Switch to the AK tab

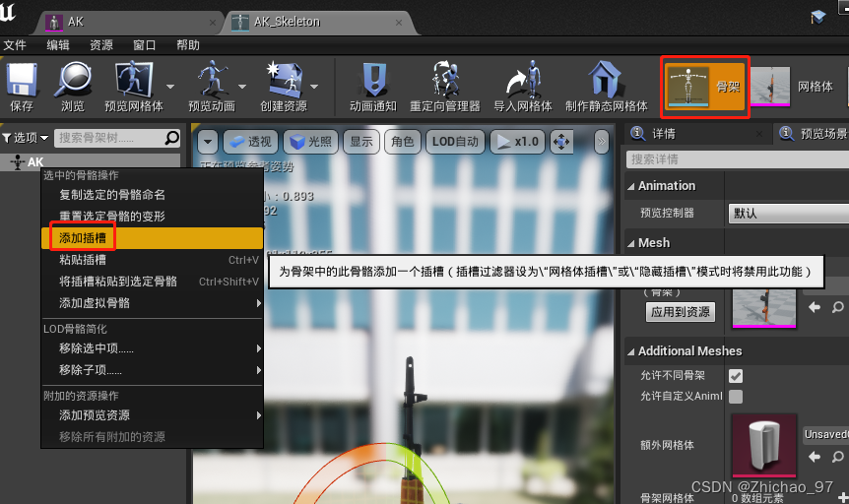[130, 23]
